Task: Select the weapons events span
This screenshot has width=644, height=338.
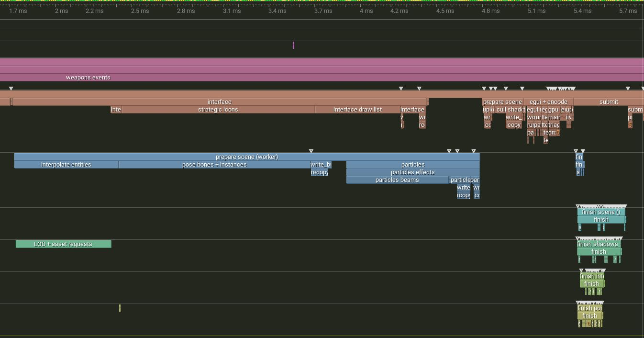Action: tap(322, 77)
